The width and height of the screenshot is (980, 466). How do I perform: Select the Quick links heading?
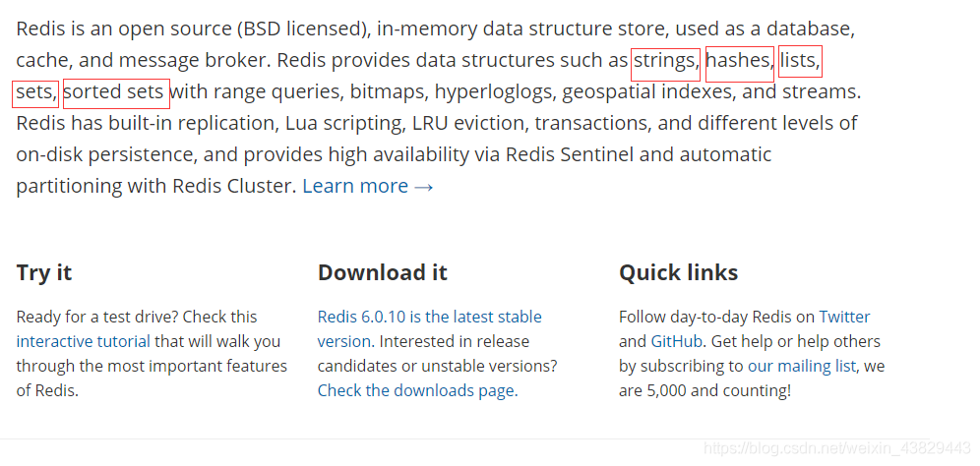click(678, 272)
